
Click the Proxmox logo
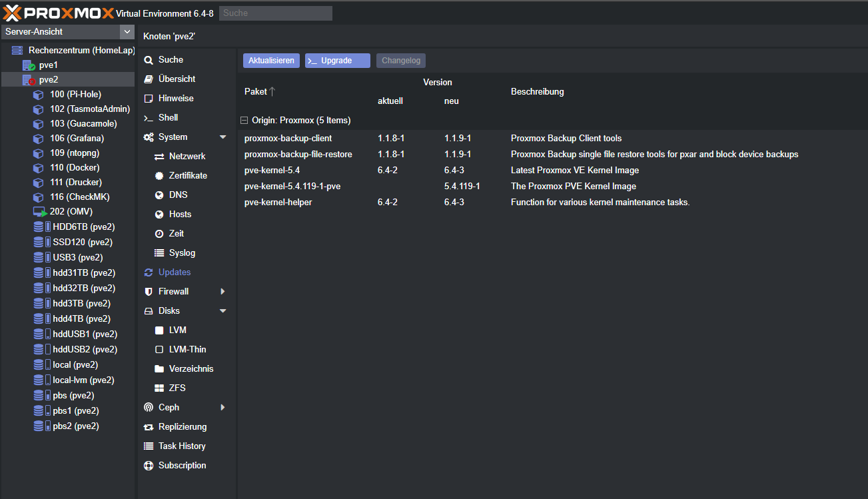point(58,13)
